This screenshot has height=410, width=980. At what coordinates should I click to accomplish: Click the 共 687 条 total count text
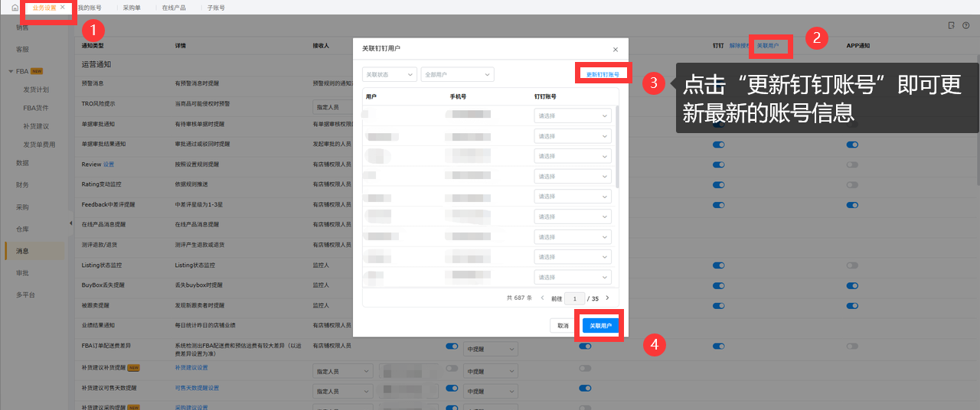(x=520, y=298)
